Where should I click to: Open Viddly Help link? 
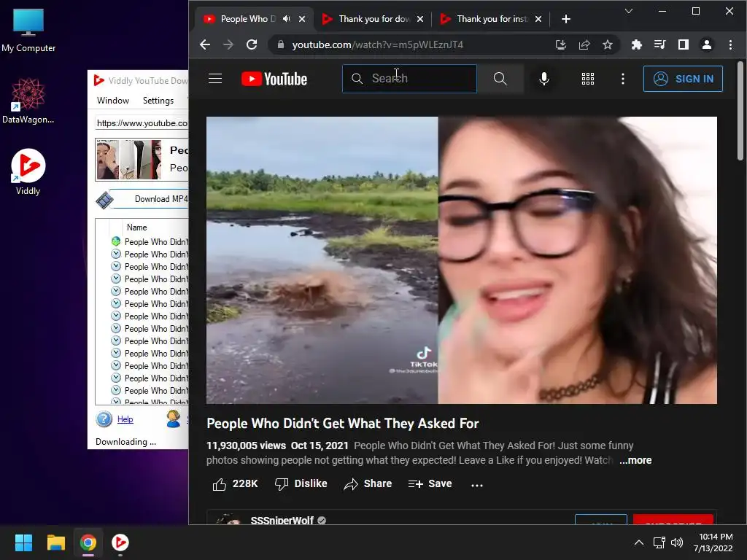point(125,419)
